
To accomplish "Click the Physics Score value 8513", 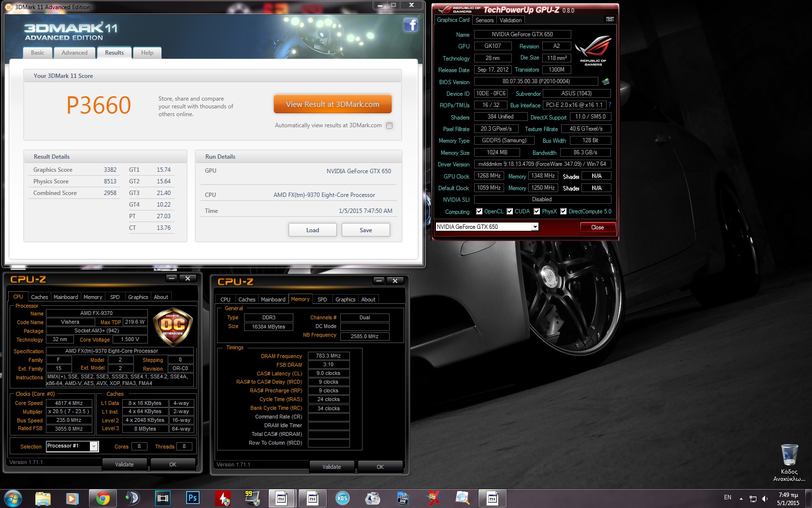I will point(110,181).
